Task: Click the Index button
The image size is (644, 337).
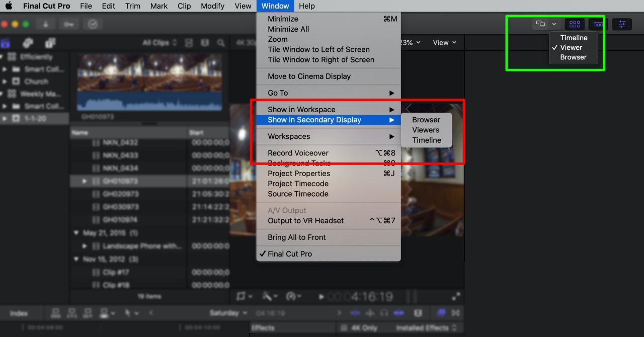Action: 19,313
